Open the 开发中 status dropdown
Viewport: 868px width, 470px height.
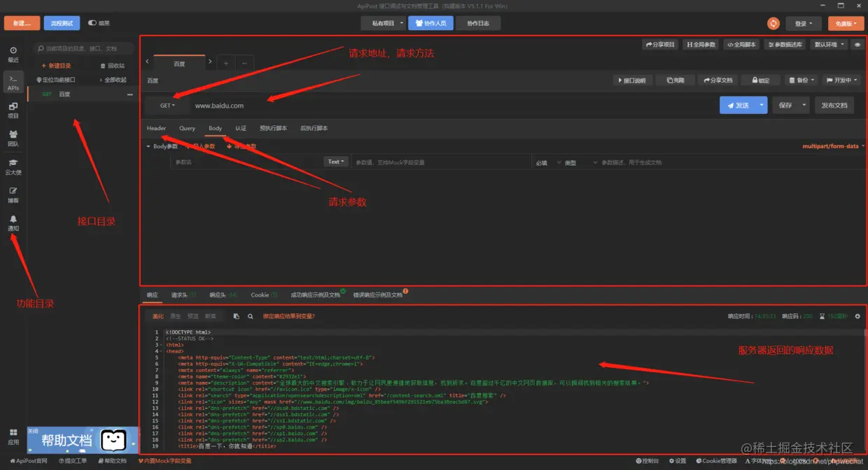pos(841,80)
